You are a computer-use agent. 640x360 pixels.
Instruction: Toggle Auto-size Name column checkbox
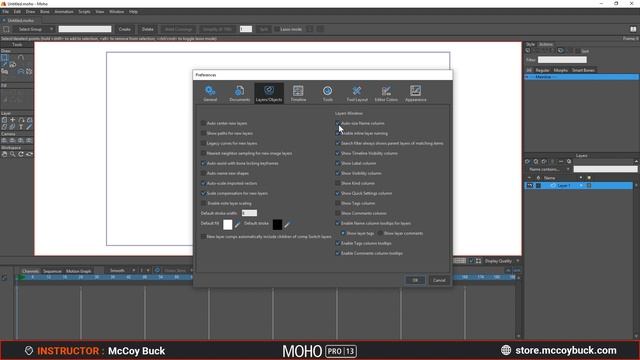tap(338, 123)
